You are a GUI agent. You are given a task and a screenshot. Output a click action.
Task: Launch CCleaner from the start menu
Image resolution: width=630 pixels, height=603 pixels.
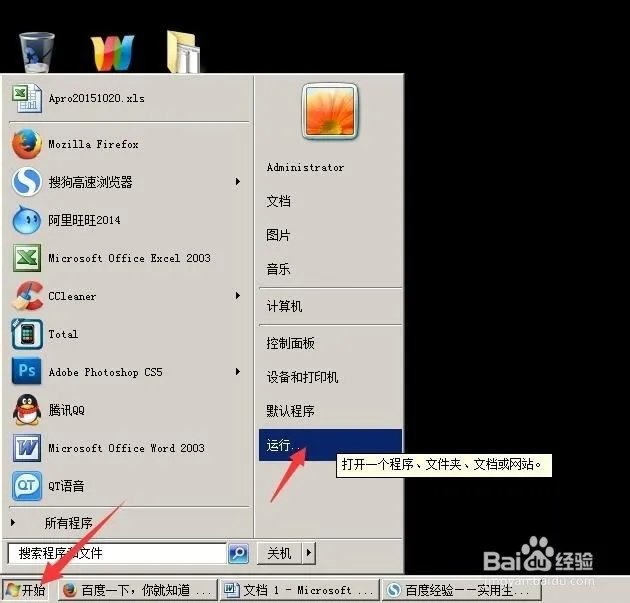click(72, 296)
